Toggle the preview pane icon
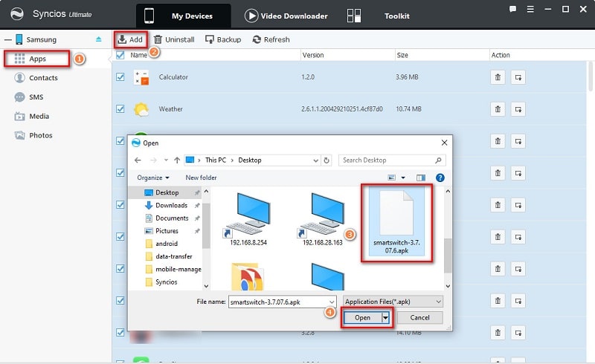This screenshot has height=364, width=595. pos(421,178)
